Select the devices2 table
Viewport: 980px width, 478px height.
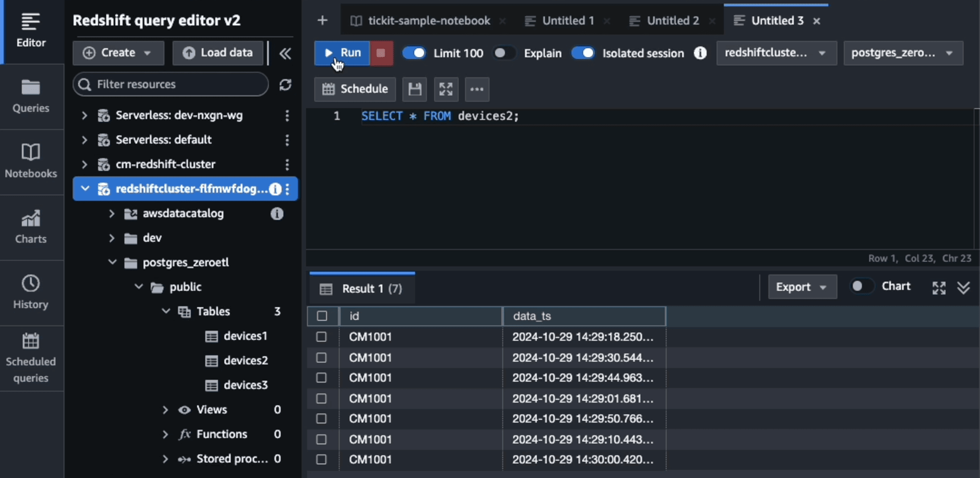[236, 360]
